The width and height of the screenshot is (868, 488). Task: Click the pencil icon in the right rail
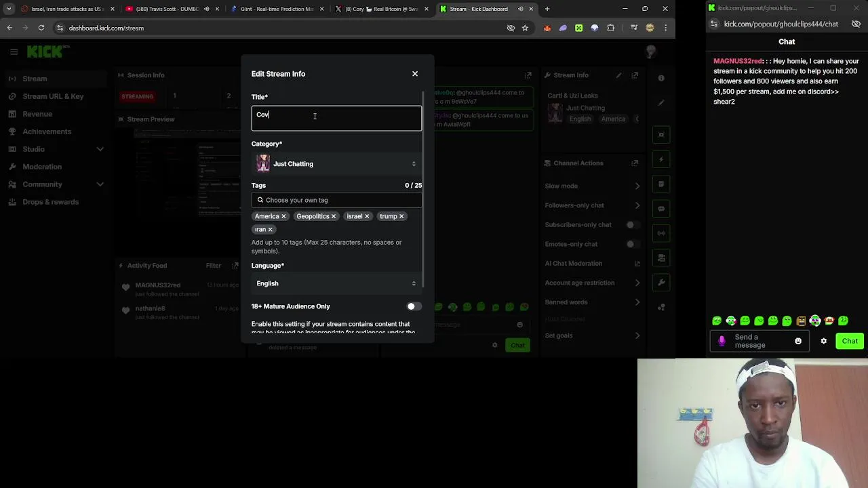coord(661,103)
